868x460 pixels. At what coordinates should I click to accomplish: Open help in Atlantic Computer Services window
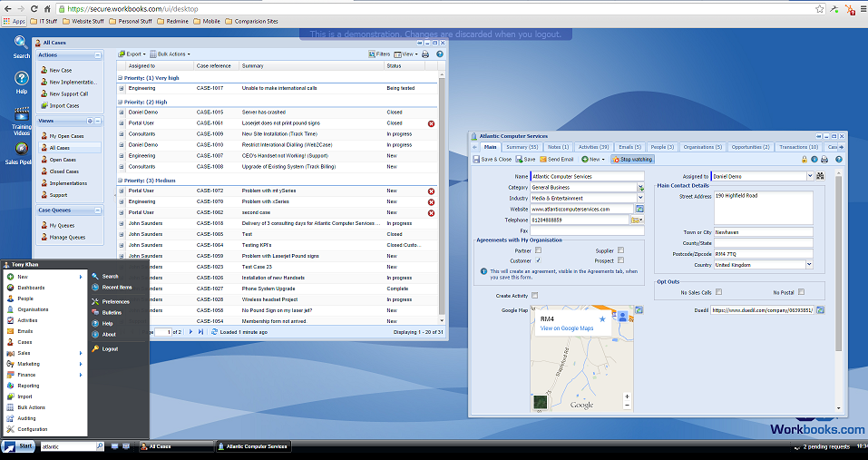(x=839, y=160)
